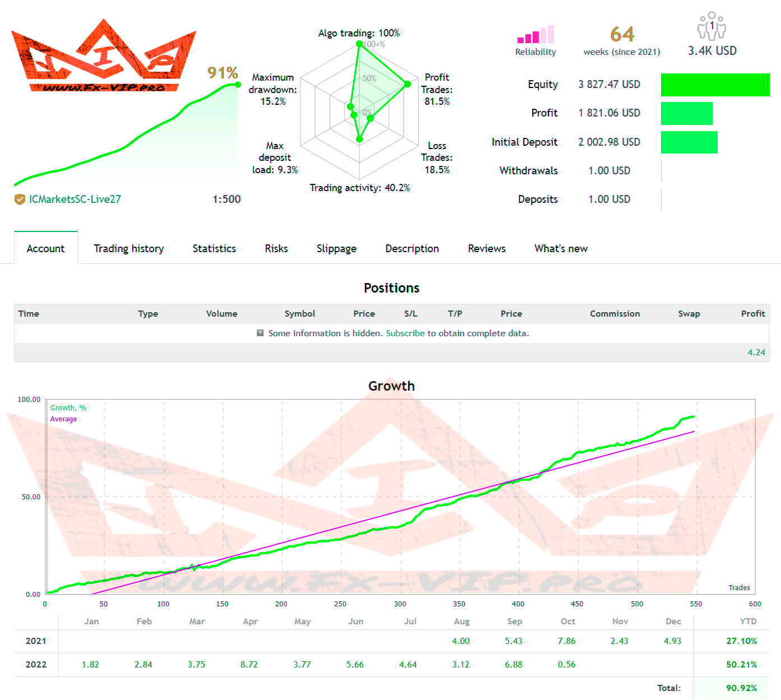
Task: Show the Description tab
Action: coord(412,248)
